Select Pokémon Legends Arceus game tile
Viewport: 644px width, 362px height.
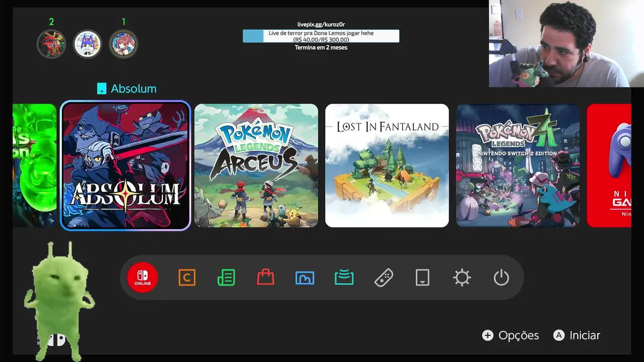(x=256, y=165)
